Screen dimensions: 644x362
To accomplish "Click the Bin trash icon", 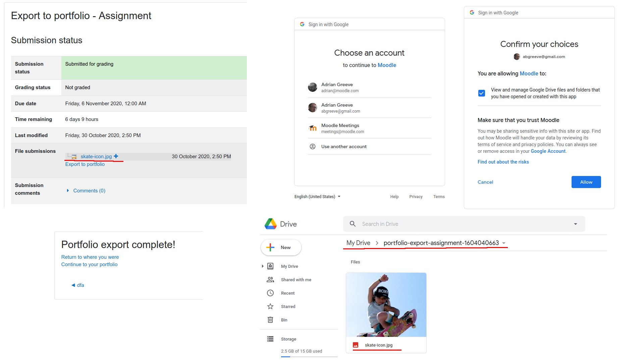I will [270, 320].
